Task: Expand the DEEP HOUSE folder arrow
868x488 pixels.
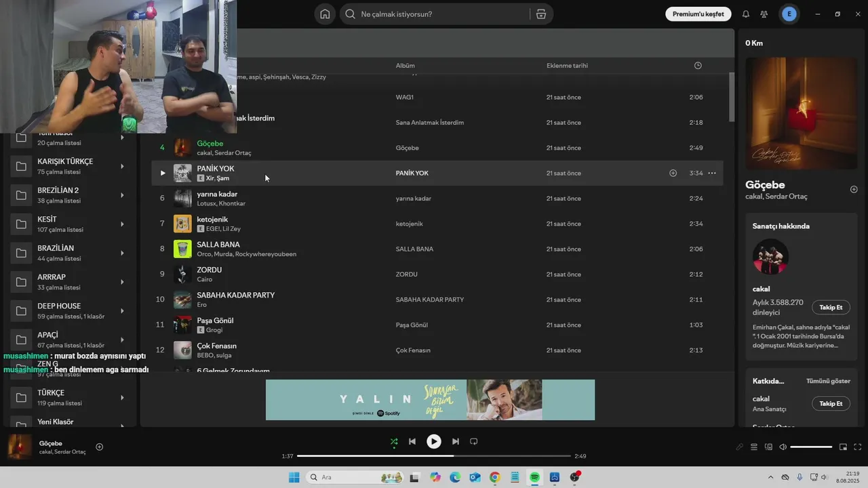Action: pos(122,311)
